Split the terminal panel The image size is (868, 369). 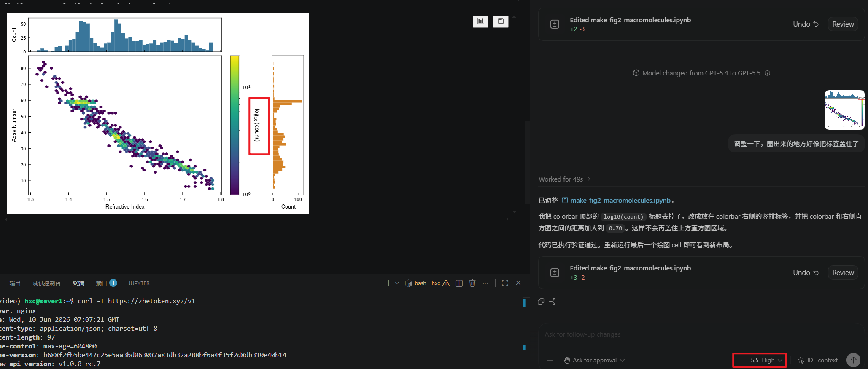click(x=459, y=283)
